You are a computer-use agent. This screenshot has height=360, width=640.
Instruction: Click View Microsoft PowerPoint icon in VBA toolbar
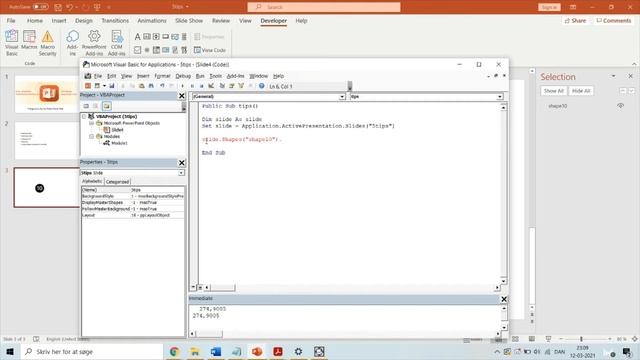point(88,86)
